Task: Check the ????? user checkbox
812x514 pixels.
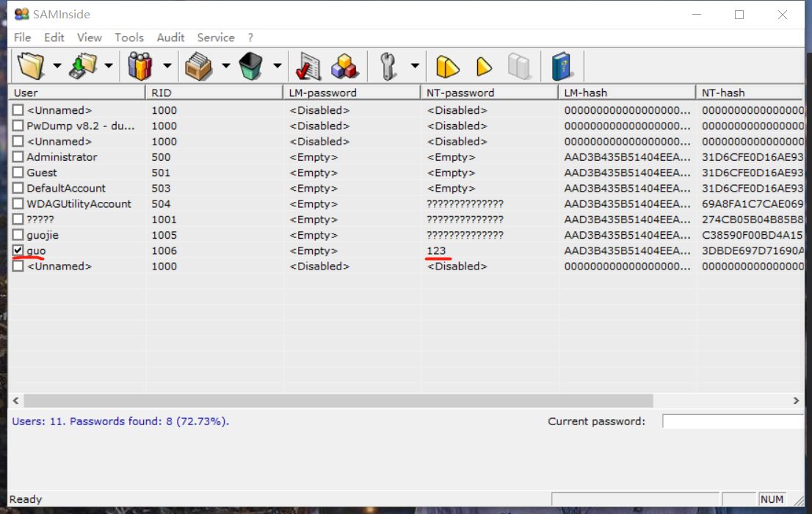Action: click(18, 219)
